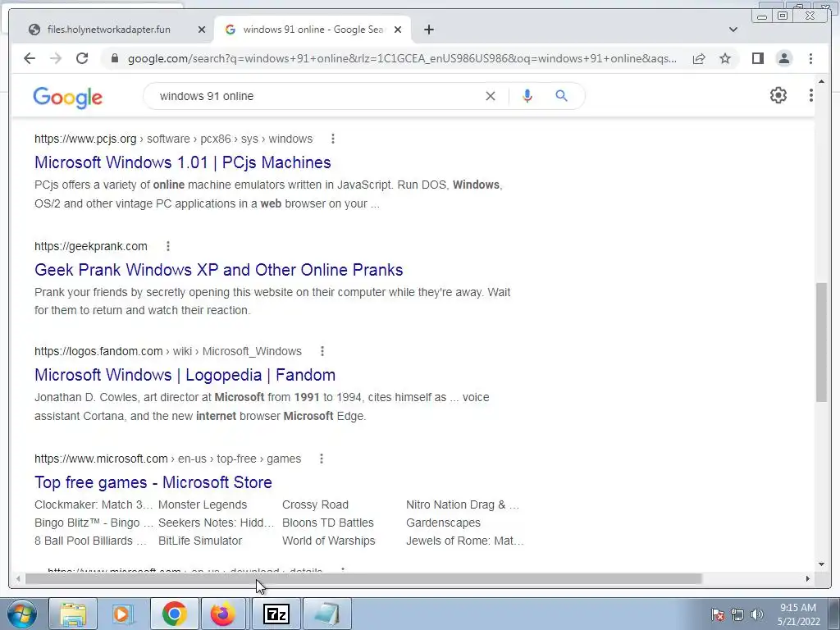
Task: Reload the current page
Action: pos(82,58)
